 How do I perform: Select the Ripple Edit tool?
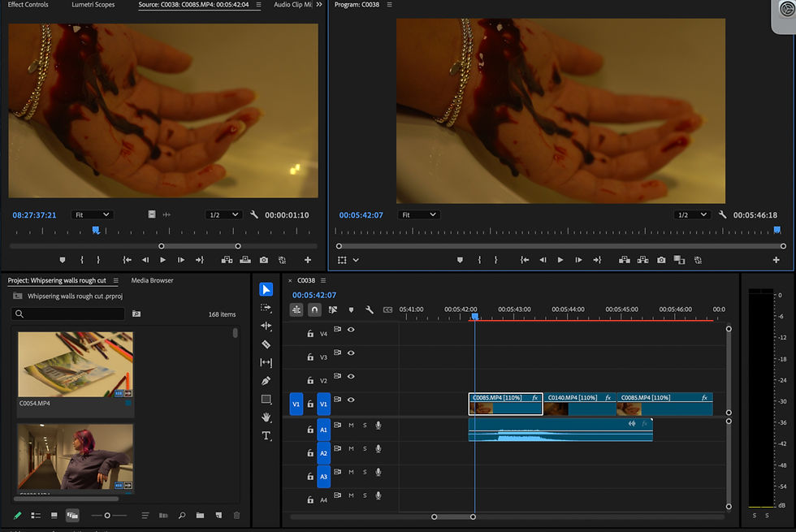tap(266, 326)
